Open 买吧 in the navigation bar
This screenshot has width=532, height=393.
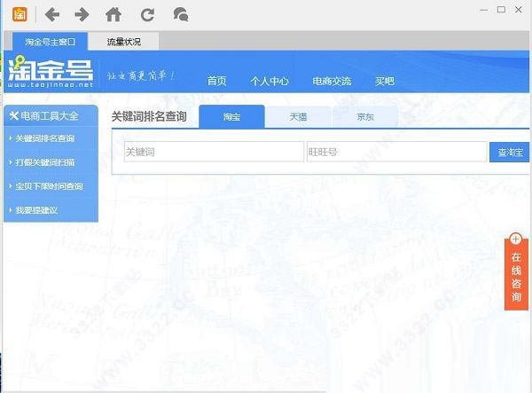click(385, 81)
